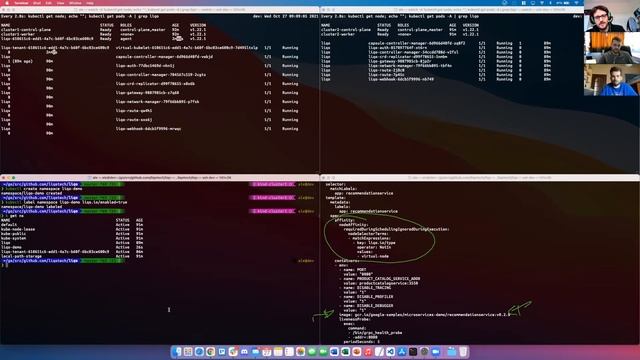Screen dimensions: 640x360
Task: Click the local-path-storage namespace row
Action: [72, 256]
